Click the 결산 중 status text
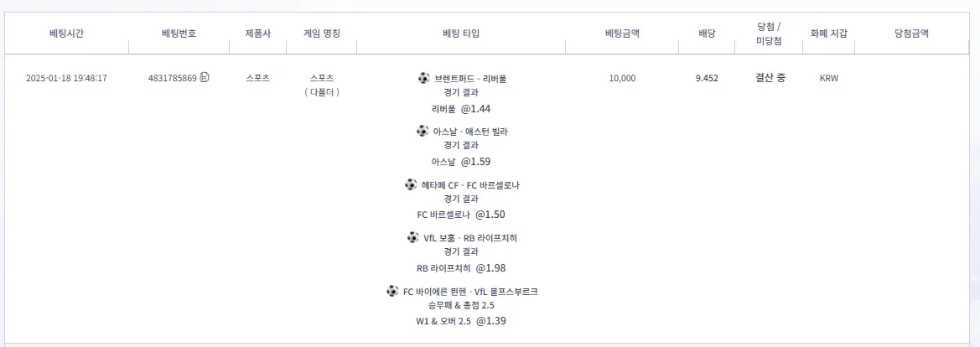This screenshot has height=347, width=980. pos(770,77)
